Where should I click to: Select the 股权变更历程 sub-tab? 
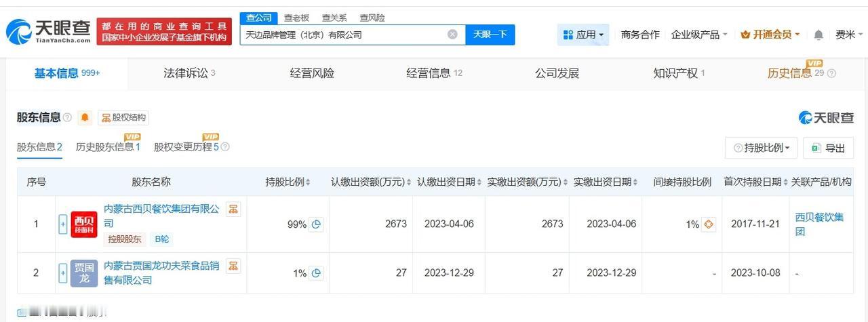click(186, 147)
